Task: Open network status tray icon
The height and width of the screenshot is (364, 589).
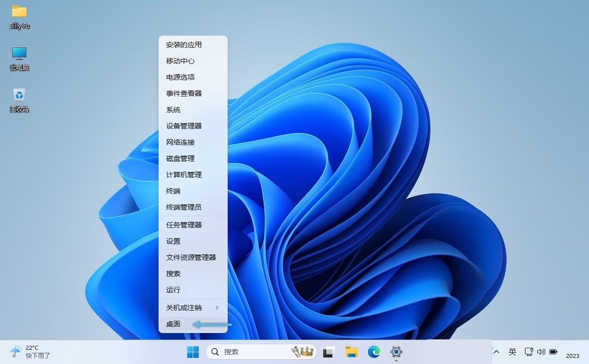Action: click(x=529, y=352)
